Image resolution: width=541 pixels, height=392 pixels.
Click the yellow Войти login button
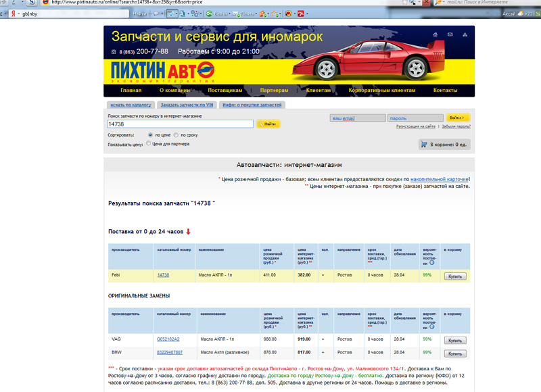point(458,118)
